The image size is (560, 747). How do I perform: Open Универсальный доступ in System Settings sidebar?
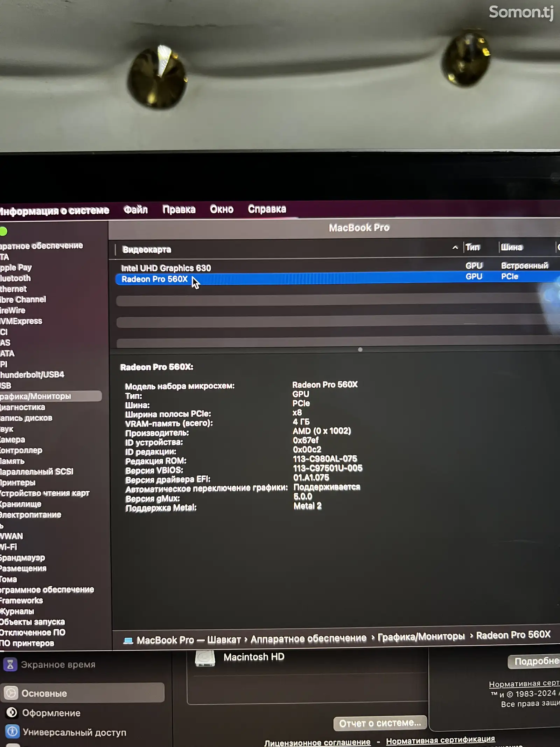pos(66,732)
